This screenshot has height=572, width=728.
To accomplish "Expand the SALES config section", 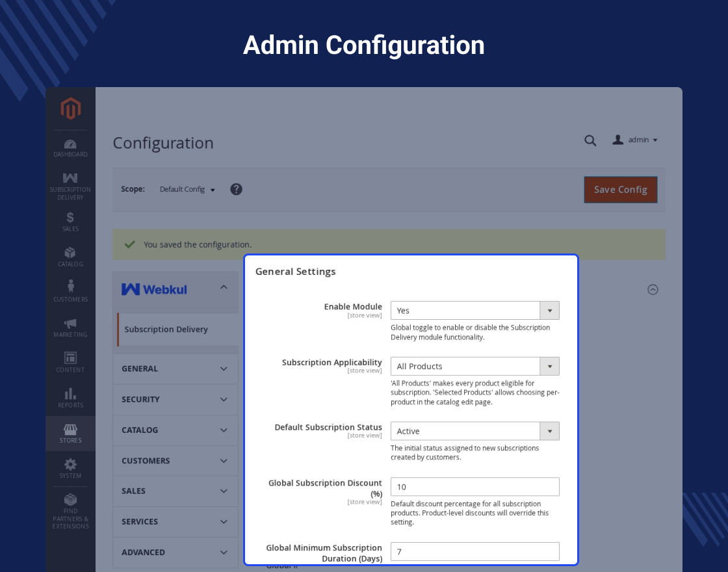I will 175,491.
